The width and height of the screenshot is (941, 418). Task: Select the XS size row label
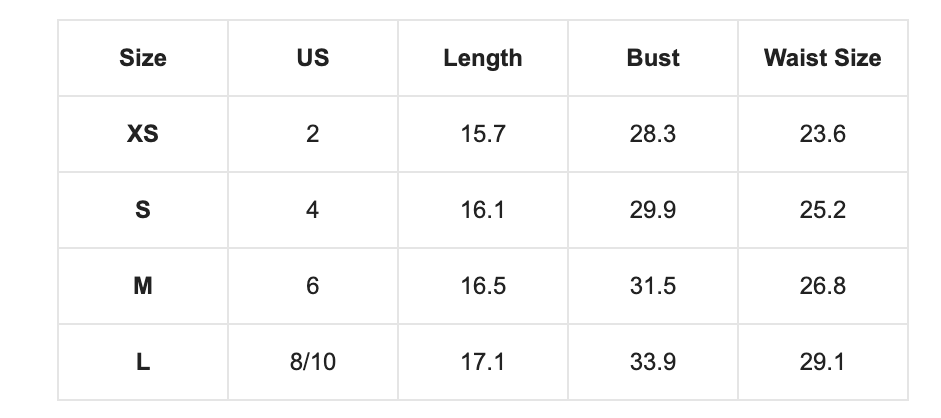pyautogui.click(x=143, y=134)
